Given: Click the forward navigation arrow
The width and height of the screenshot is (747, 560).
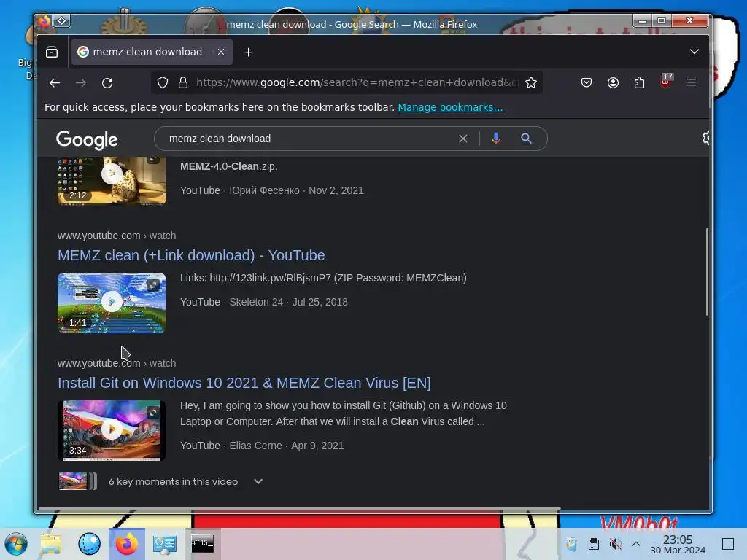Looking at the screenshot, I should (x=81, y=83).
